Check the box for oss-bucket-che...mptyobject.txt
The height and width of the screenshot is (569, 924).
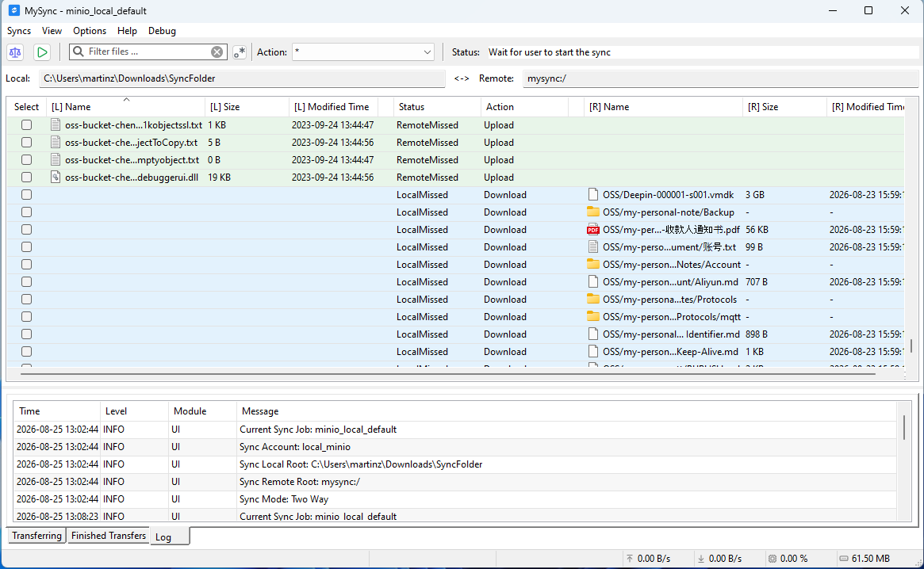(x=26, y=159)
